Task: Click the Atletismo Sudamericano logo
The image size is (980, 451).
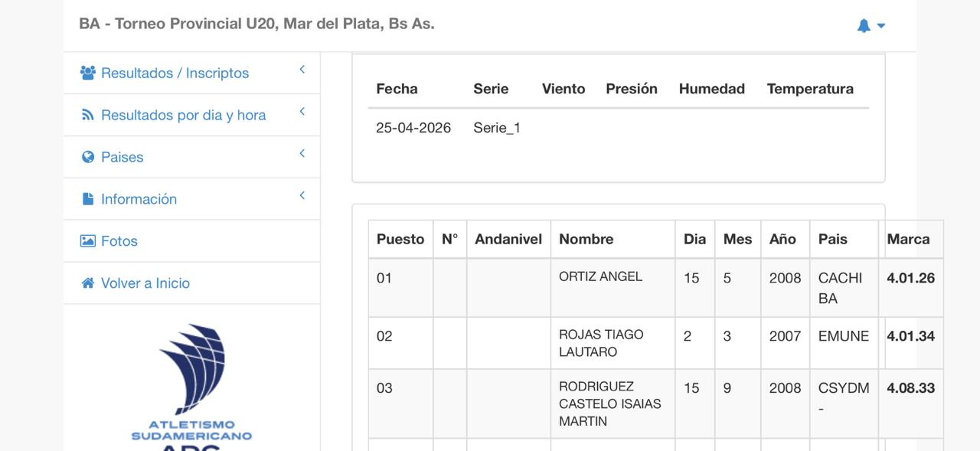Action: pyautogui.click(x=191, y=383)
